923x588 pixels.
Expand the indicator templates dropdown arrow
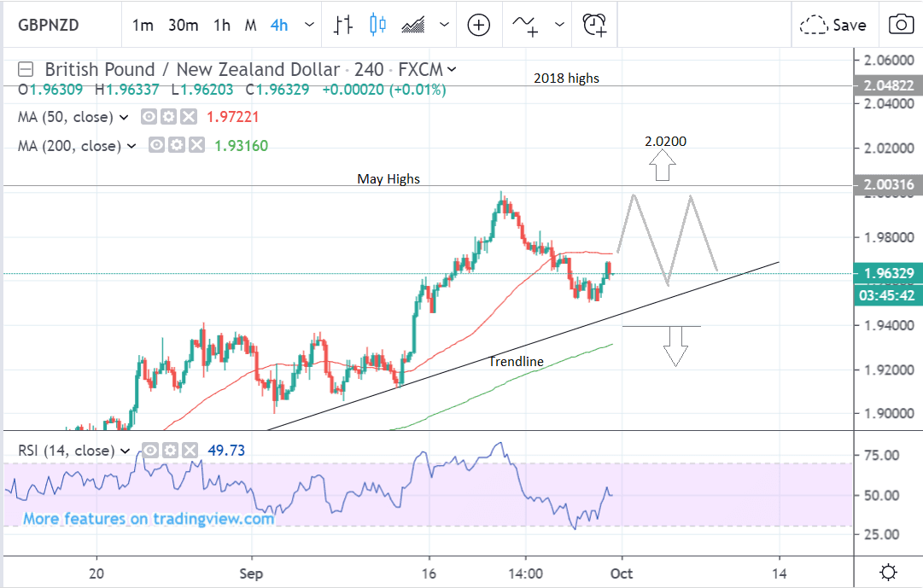pos(559,26)
